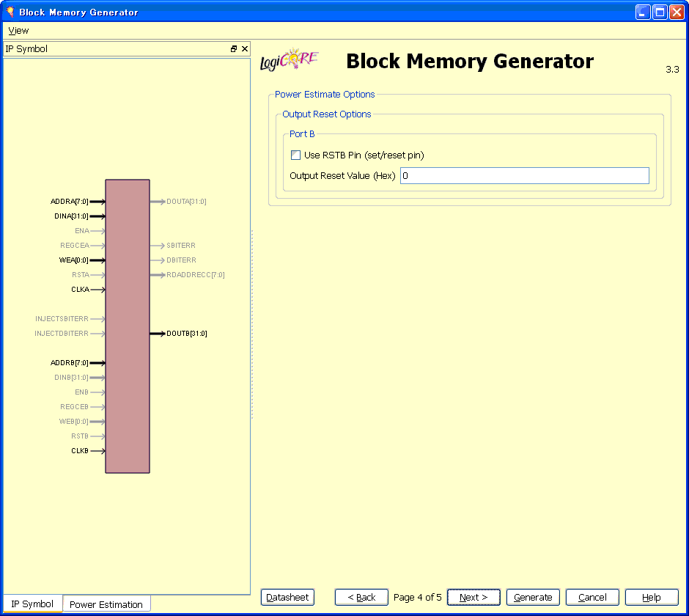689x616 pixels.
Task: Click the Output Reset Options group label
Action: 326,114
